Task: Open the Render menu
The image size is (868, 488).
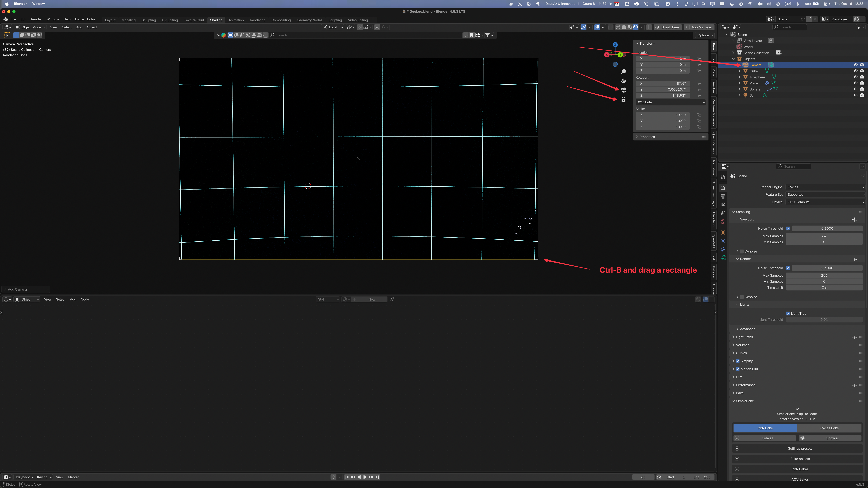Action: [36, 19]
